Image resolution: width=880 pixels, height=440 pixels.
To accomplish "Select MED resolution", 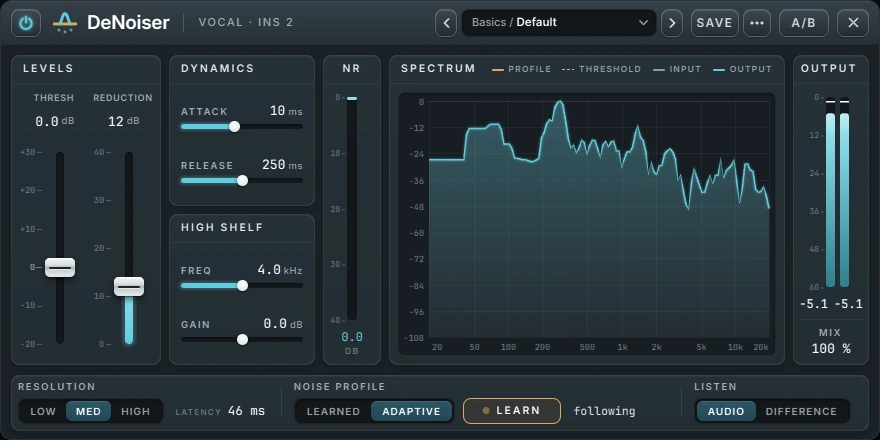I will 89,411.
